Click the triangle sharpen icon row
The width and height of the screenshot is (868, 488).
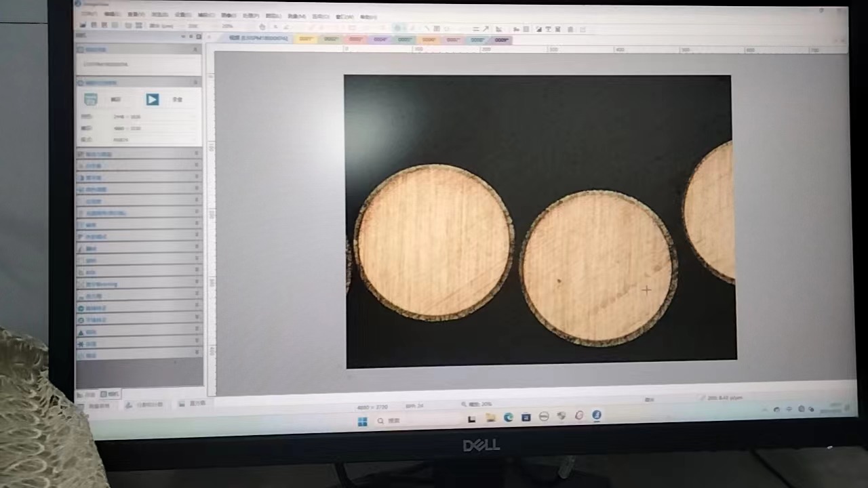140,331
